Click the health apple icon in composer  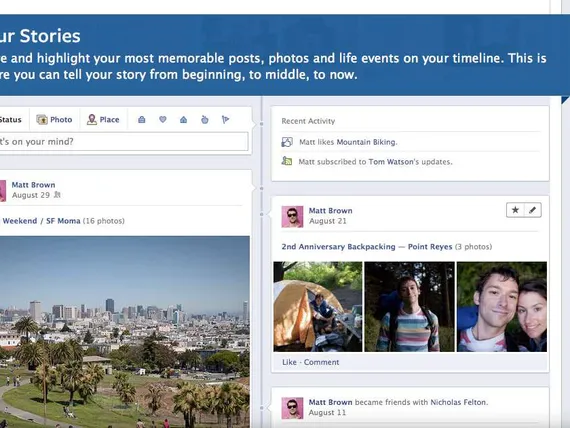pyautogui.click(x=205, y=119)
